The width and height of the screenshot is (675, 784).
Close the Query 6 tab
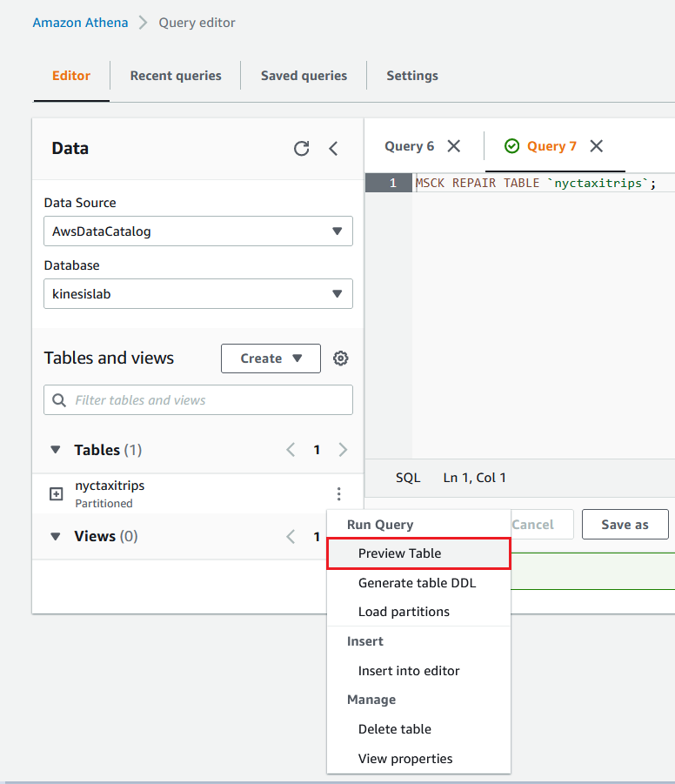[453, 146]
